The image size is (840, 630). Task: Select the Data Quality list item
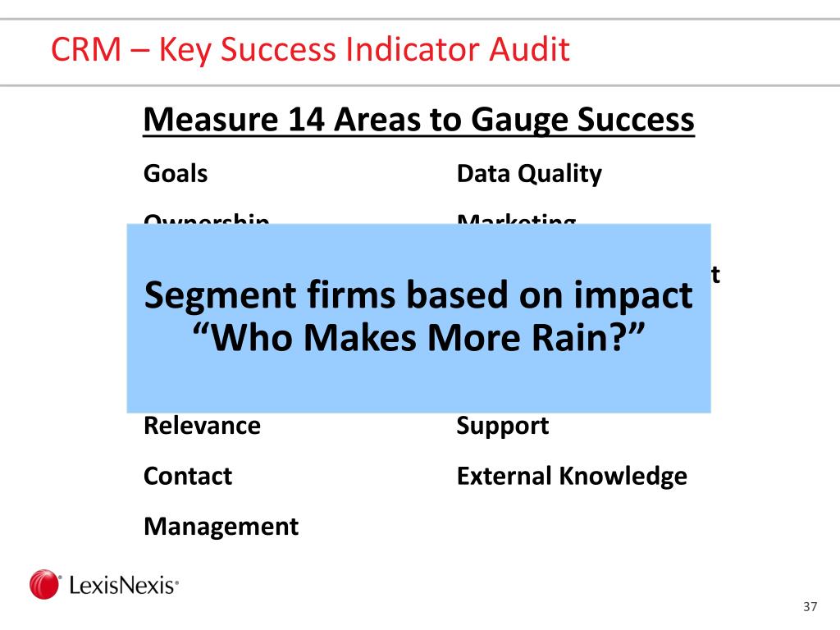(529, 174)
